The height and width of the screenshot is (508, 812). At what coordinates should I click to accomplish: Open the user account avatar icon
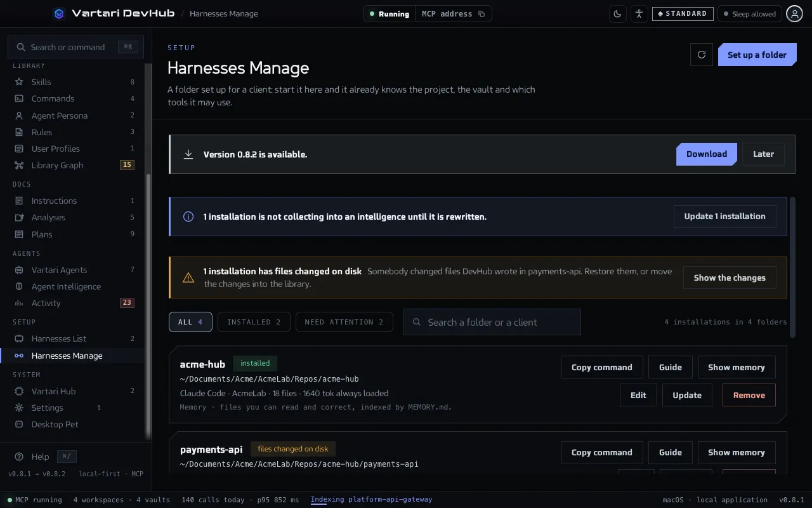pyautogui.click(x=794, y=13)
